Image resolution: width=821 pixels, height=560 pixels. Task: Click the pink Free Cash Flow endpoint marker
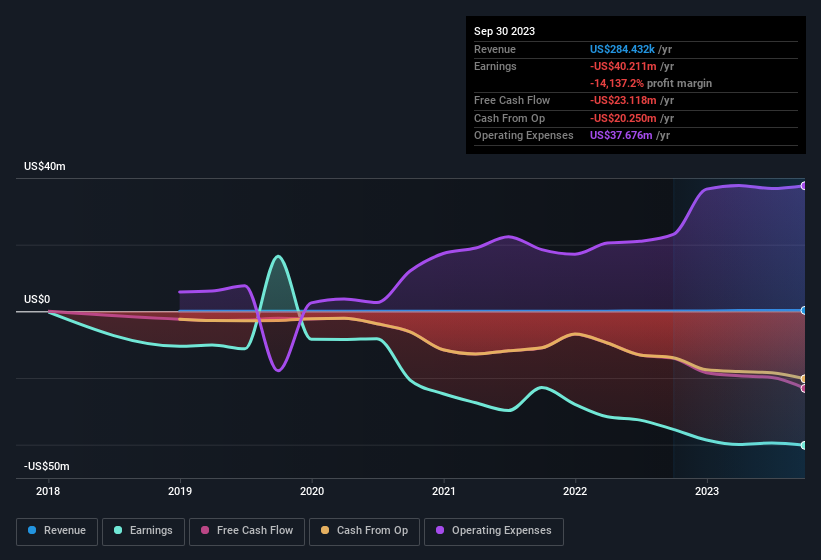[804, 388]
